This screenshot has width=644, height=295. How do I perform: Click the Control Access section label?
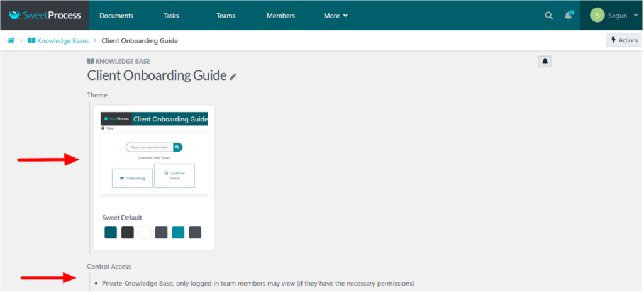click(109, 267)
